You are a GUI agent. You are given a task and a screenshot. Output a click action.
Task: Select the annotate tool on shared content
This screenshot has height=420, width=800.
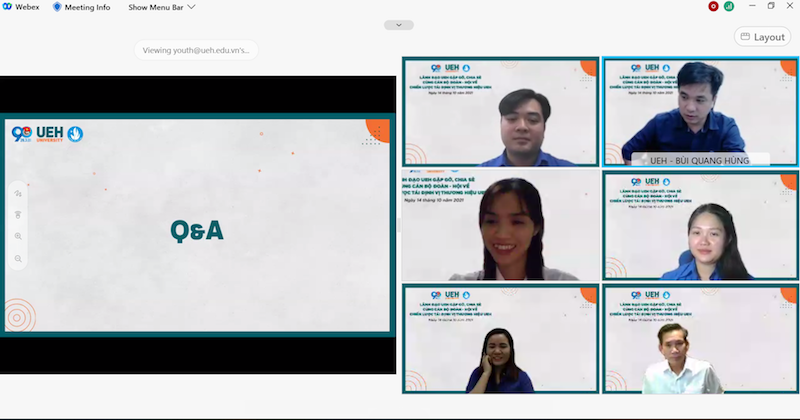pyautogui.click(x=18, y=193)
